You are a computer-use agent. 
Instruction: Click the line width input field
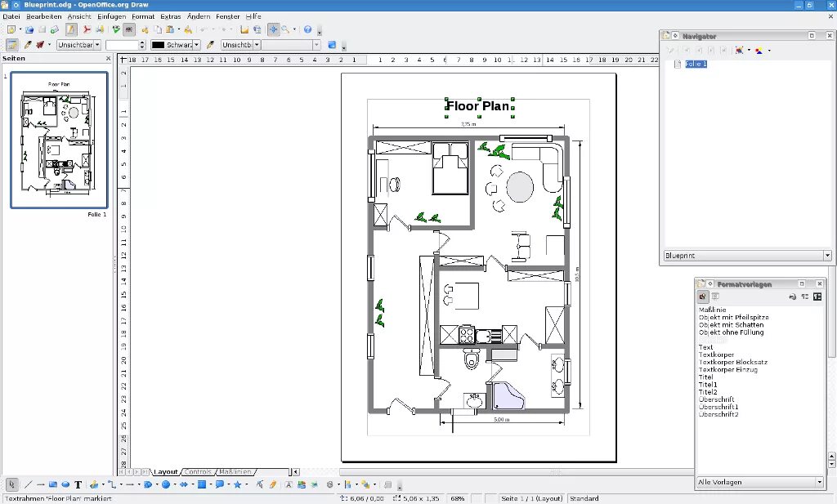123,45
